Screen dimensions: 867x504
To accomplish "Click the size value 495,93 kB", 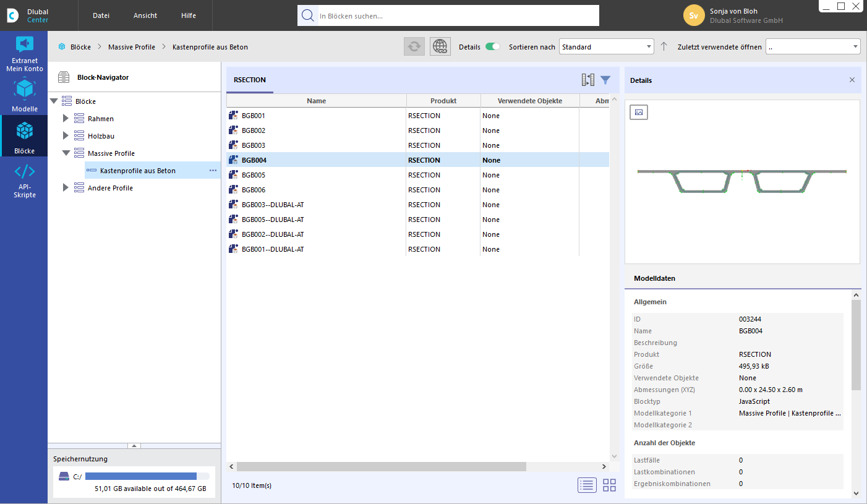I will 754,366.
